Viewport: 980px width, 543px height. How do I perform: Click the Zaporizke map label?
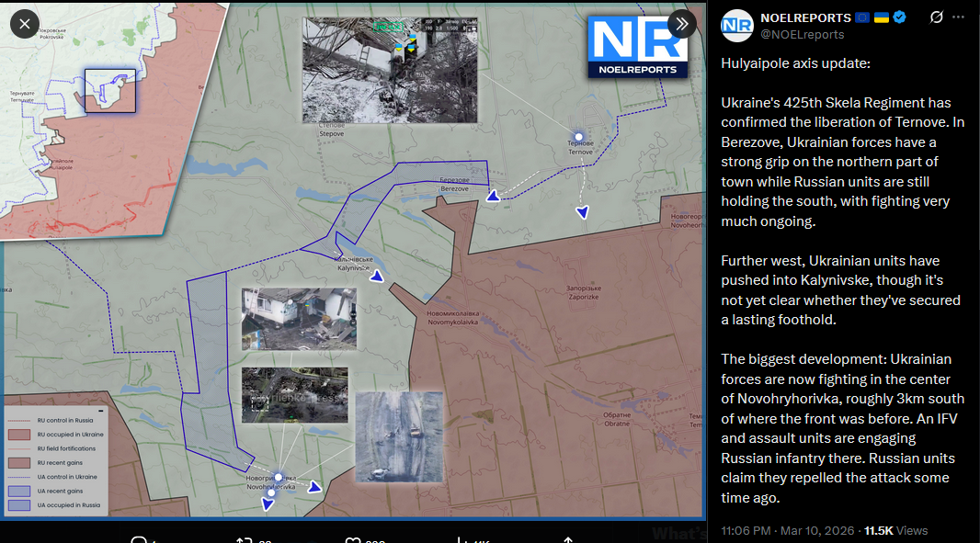(583, 292)
